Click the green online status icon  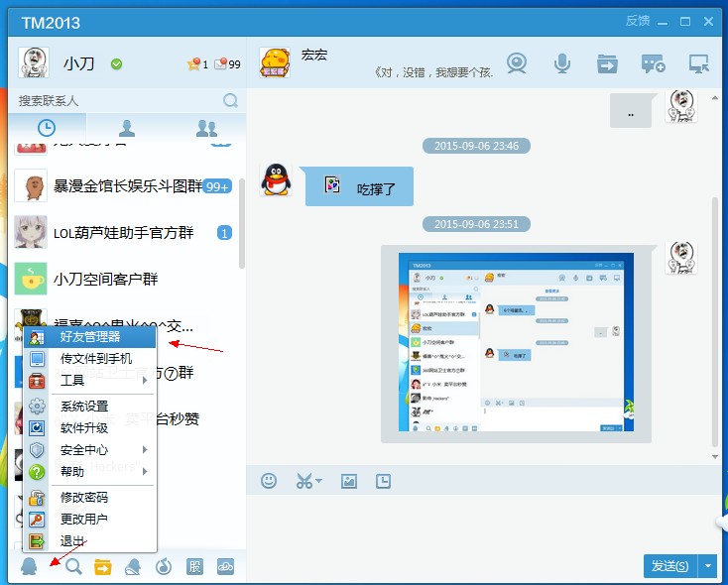[x=116, y=64]
